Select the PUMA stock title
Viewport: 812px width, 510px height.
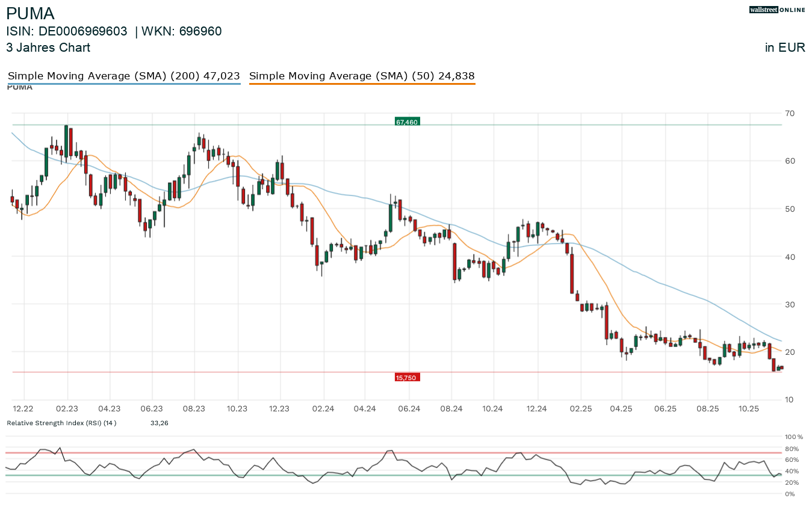tap(31, 14)
